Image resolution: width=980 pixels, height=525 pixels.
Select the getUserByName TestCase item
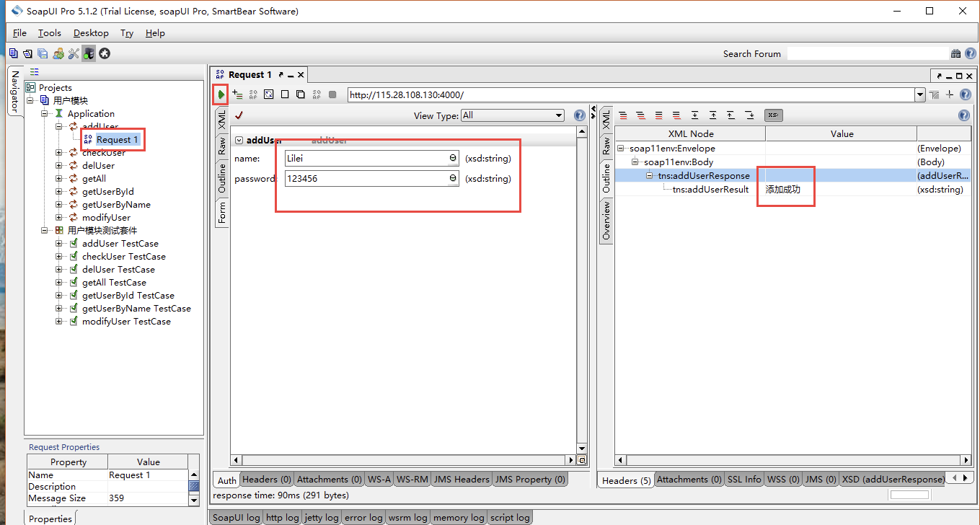pos(136,309)
